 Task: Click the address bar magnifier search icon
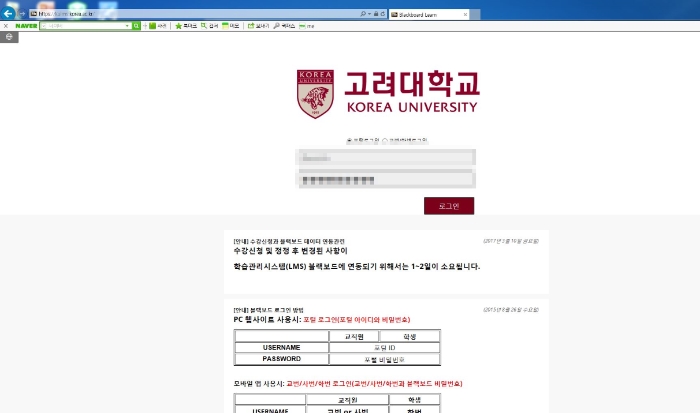point(363,14)
